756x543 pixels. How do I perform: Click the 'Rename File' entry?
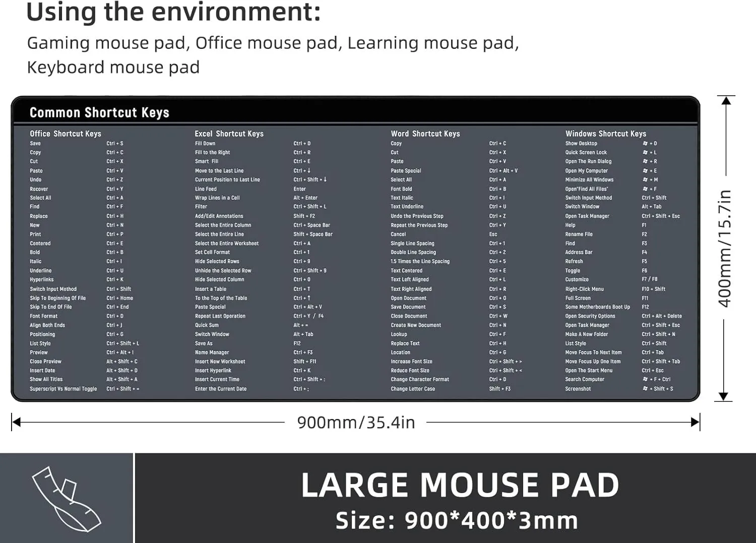pos(579,234)
